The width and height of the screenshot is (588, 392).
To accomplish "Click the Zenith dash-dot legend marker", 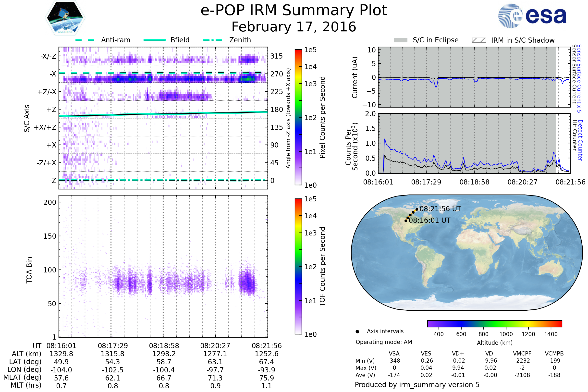I will pos(212,40).
